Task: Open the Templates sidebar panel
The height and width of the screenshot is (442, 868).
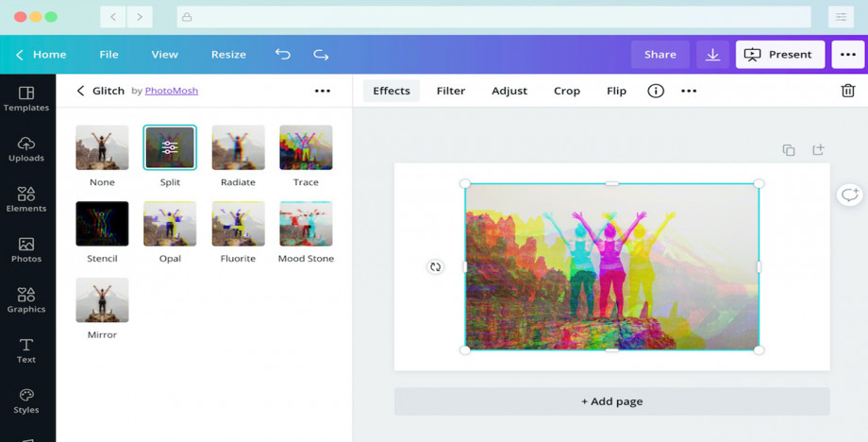Action: [x=26, y=98]
